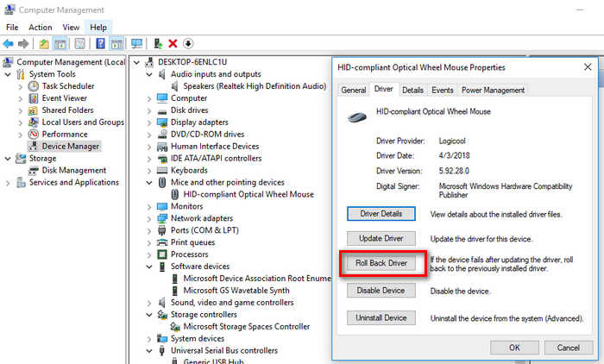Open the Action menu
Viewport: 604px width, 364px height.
click(40, 28)
